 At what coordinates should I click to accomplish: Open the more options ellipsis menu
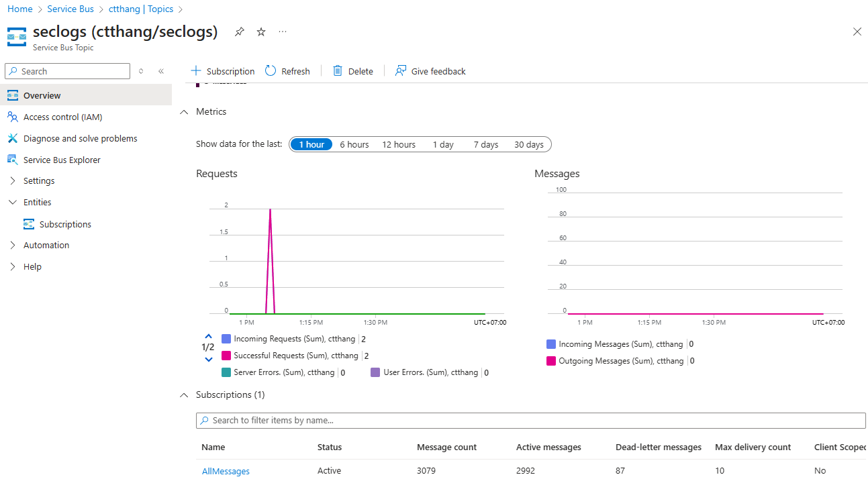(x=283, y=32)
